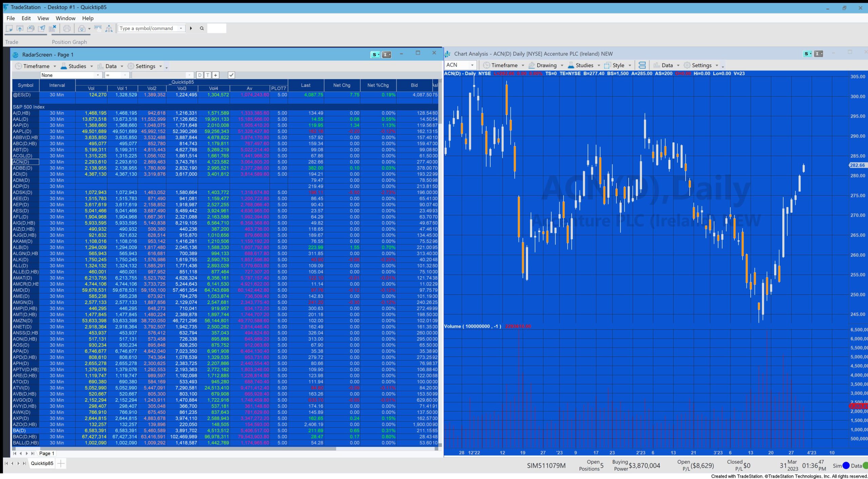Toggle the checkmark box in RadarScreen filter bar

click(231, 75)
